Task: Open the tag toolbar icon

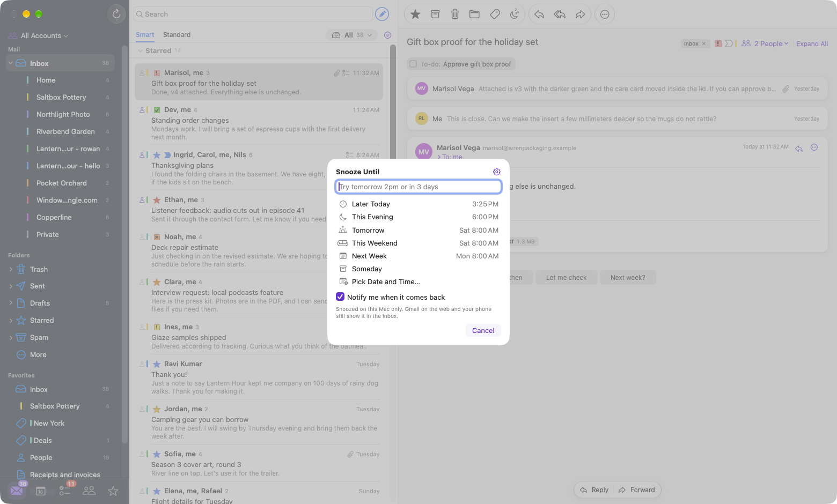Action: (x=495, y=14)
